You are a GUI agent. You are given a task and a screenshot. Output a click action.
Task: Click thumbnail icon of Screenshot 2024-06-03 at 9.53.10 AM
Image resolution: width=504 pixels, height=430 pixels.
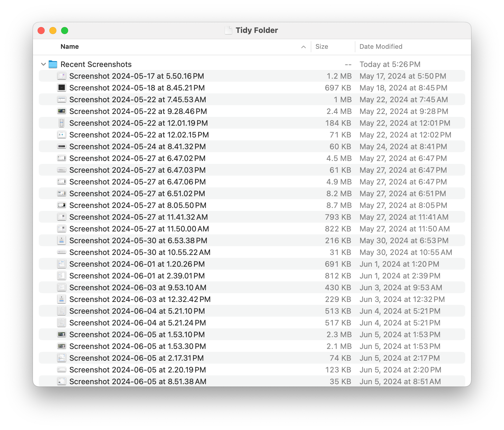click(x=62, y=288)
